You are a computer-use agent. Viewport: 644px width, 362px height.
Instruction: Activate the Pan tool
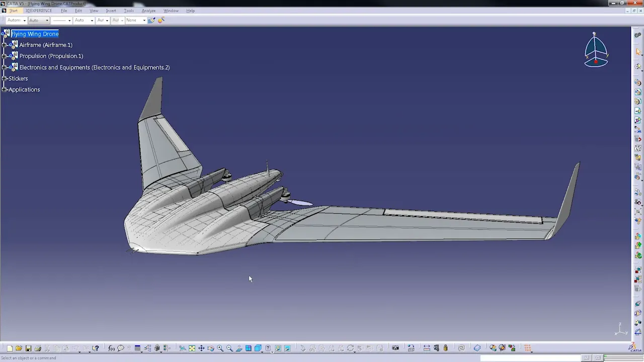(x=201, y=348)
